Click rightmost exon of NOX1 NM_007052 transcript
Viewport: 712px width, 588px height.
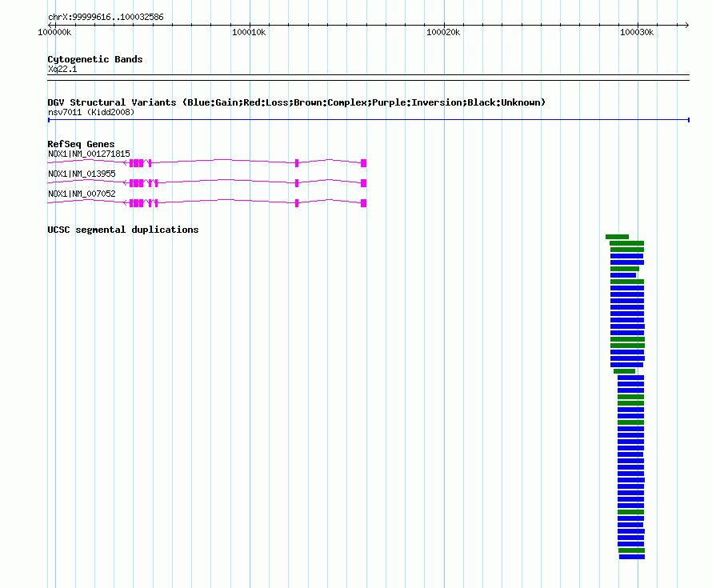(363, 203)
